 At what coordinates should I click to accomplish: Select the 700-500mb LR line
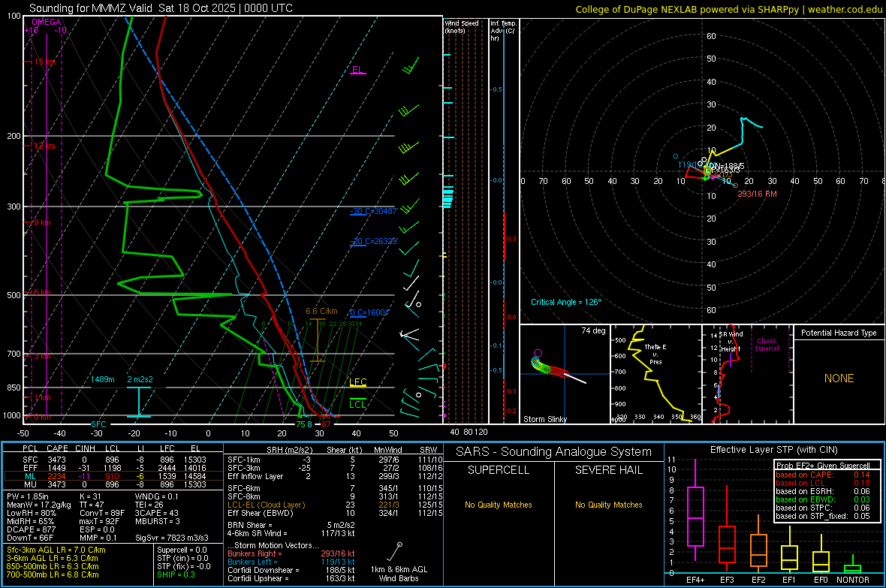click(x=53, y=574)
